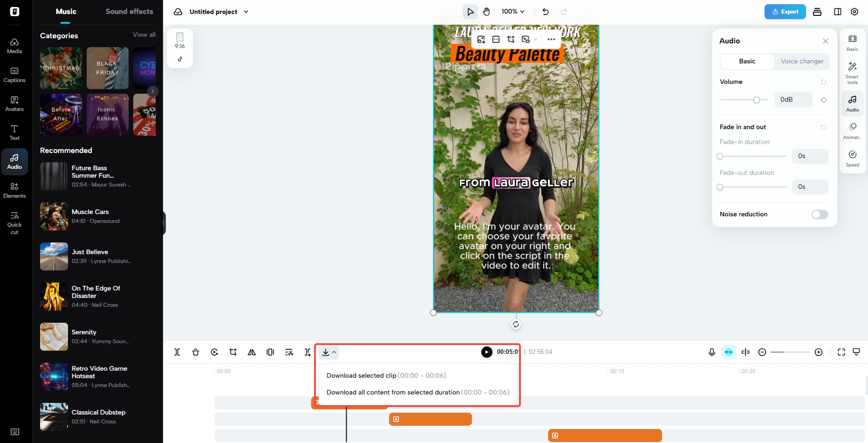
Task: Choose Download all content from selected duration
Action: click(x=418, y=392)
